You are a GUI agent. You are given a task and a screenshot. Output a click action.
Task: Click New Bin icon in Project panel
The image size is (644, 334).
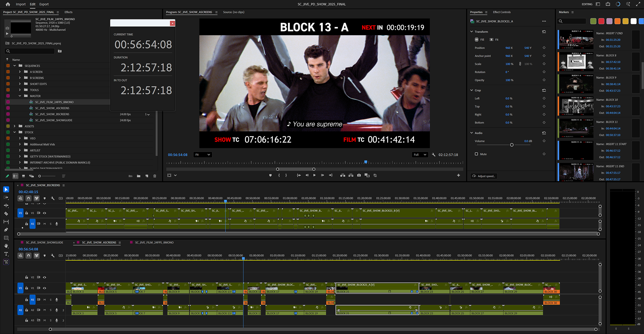(139, 176)
